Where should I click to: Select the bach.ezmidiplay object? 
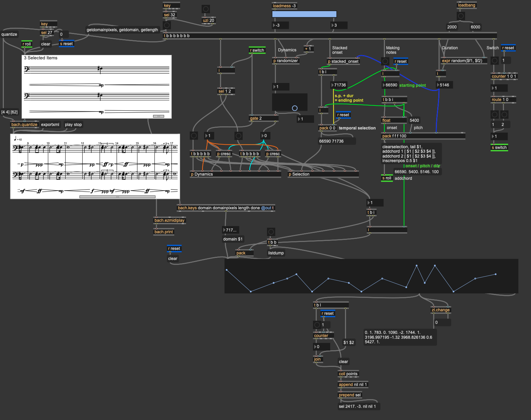[170, 220]
